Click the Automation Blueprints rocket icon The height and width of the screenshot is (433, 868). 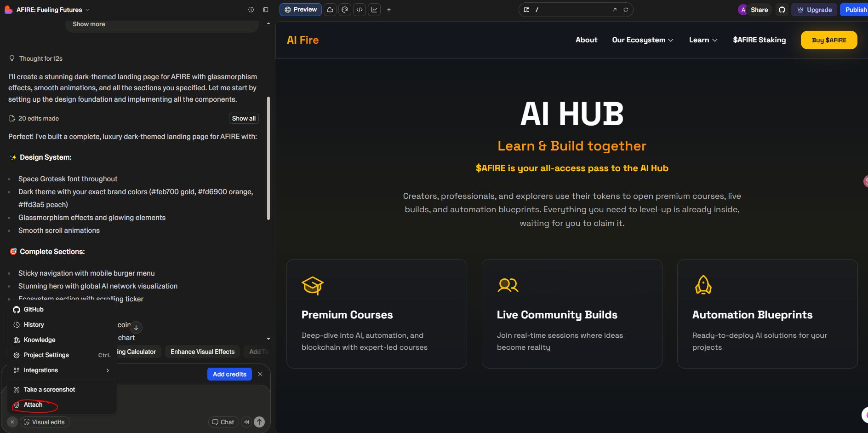tap(703, 285)
